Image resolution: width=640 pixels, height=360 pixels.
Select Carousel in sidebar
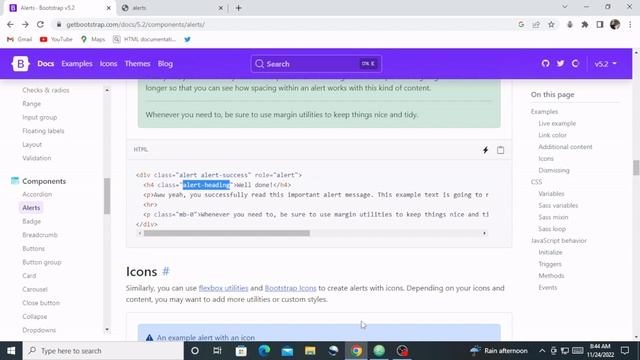click(x=35, y=289)
